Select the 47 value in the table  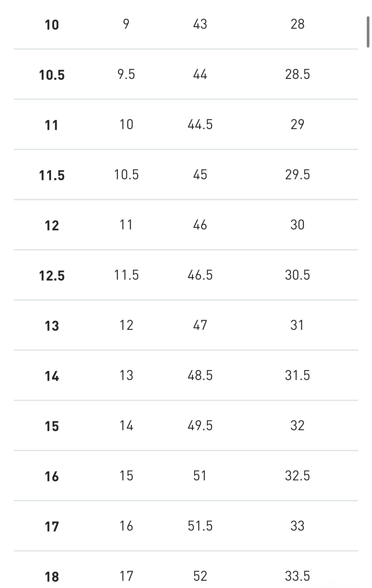pos(200,325)
